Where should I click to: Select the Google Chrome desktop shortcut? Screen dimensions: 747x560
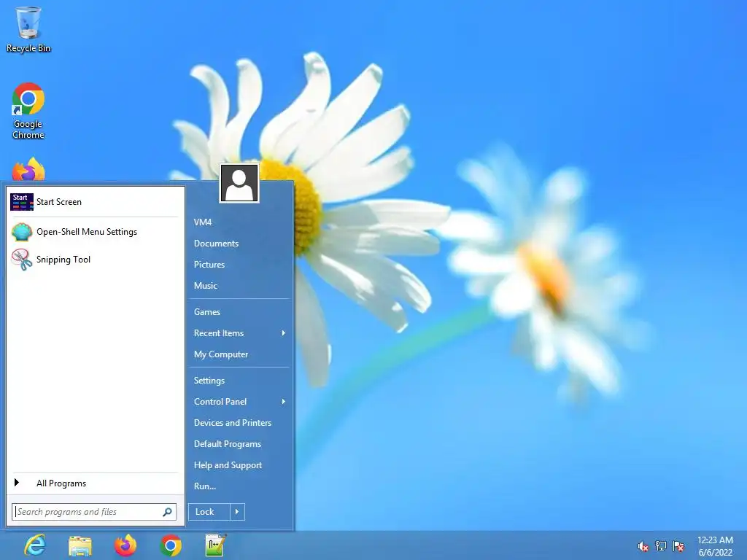pyautogui.click(x=28, y=111)
